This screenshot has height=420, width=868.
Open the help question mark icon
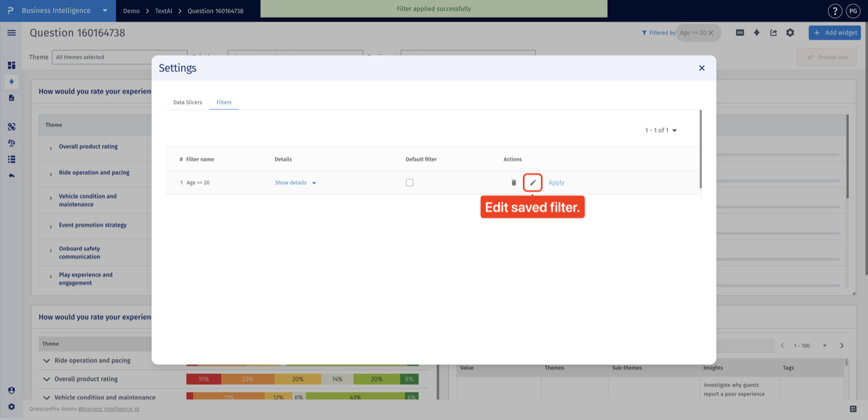coord(835,11)
